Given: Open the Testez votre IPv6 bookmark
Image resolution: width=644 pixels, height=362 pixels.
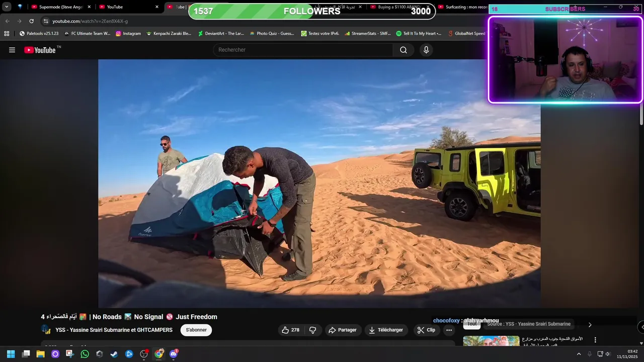Looking at the screenshot, I should pyautogui.click(x=320, y=34).
